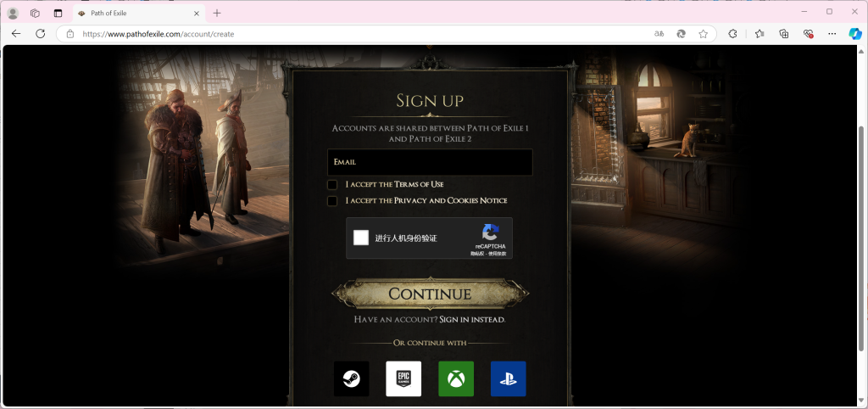Refresh the current page

click(x=41, y=34)
